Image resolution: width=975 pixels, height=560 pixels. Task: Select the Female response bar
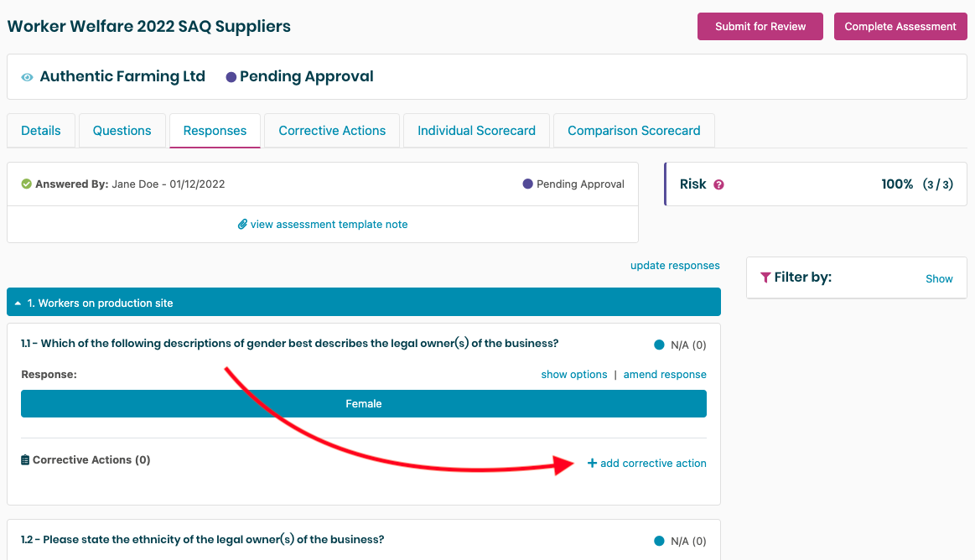364,404
